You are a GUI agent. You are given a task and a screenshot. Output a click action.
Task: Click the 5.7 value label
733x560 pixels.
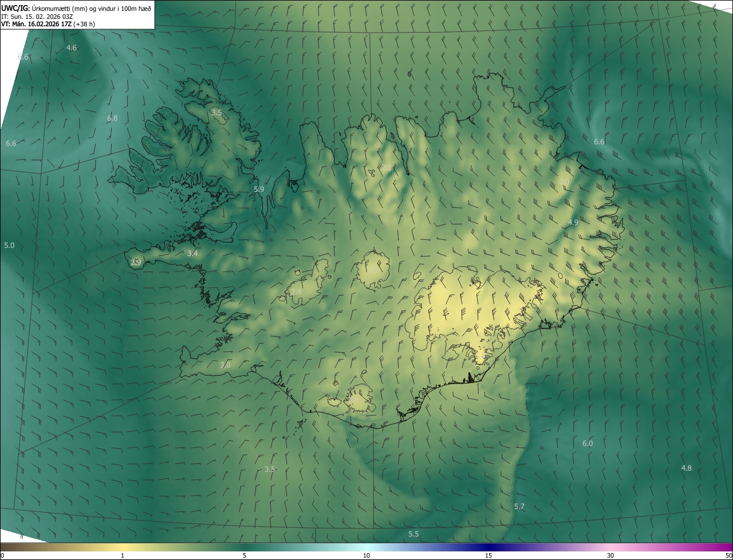[519, 507]
